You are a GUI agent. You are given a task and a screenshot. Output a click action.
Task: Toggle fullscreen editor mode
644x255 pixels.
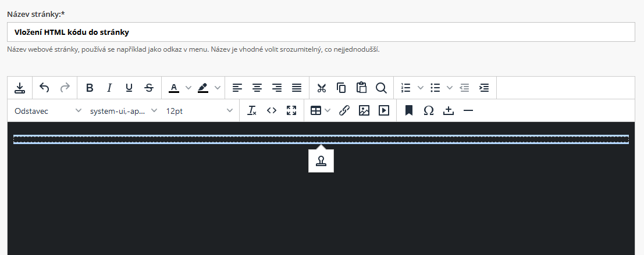click(x=291, y=110)
